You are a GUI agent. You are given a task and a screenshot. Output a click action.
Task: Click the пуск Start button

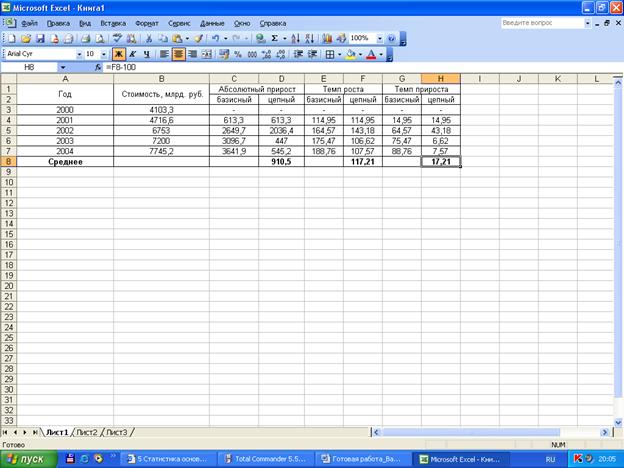click(x=28, y=459)
